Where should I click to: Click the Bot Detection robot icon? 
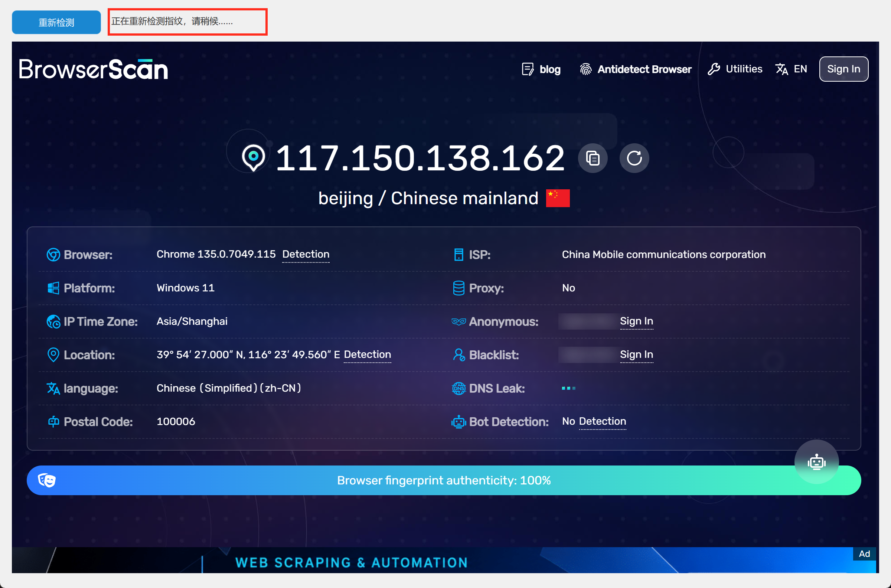coord(458,421)
